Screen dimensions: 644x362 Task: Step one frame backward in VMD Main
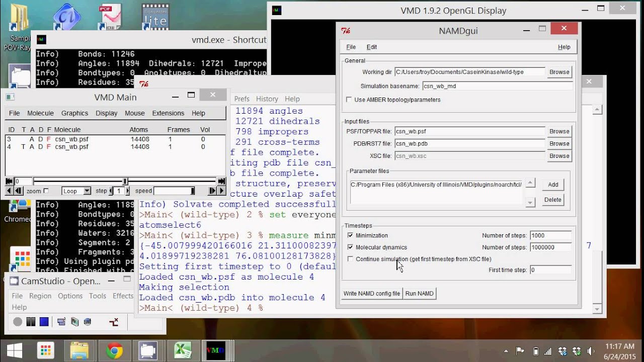(19, 191)
